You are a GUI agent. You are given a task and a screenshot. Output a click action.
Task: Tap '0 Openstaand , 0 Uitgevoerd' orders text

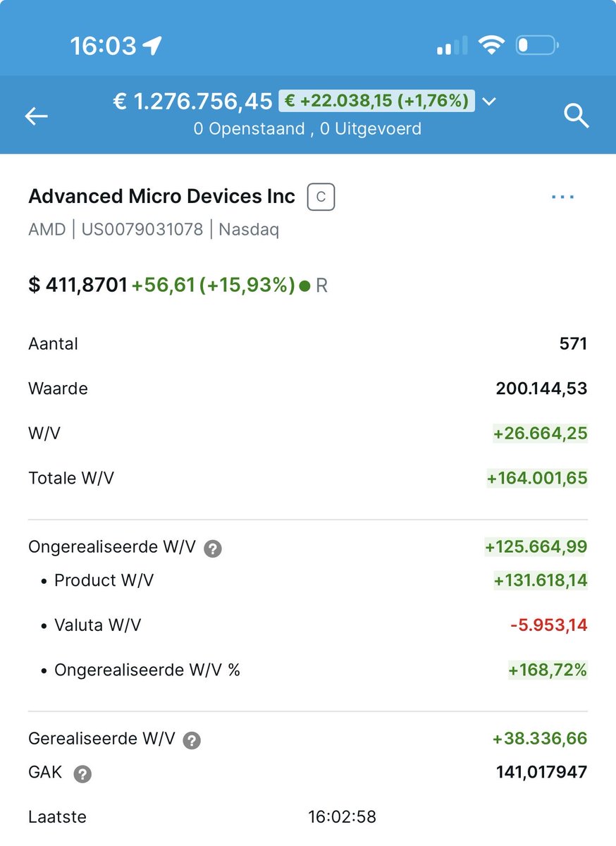(307, 129)
